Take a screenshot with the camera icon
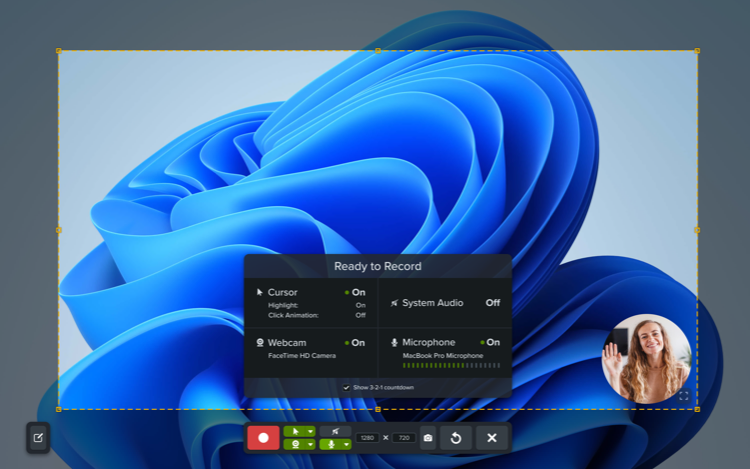750x469 pixels. 428,438
